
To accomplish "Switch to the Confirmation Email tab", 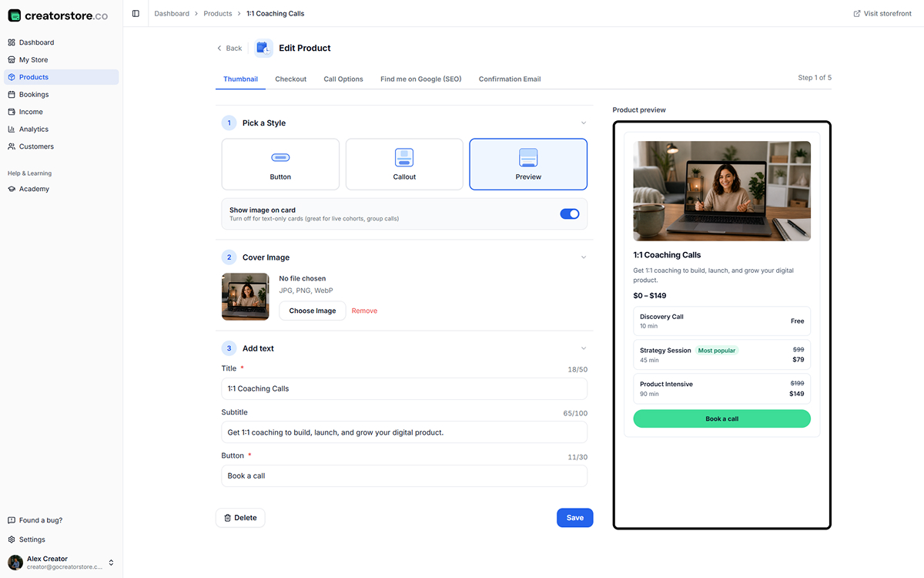I will 510,79.
